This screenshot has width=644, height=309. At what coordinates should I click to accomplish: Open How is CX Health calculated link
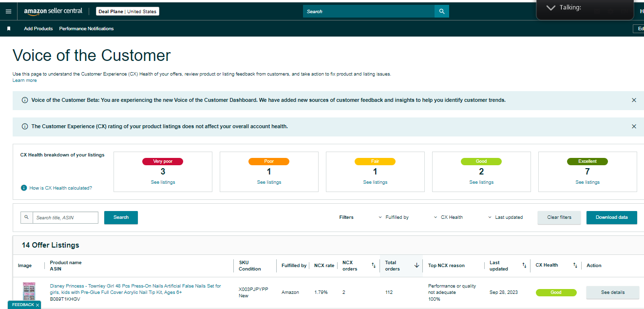pyautogui.click(x=60, y=188)
